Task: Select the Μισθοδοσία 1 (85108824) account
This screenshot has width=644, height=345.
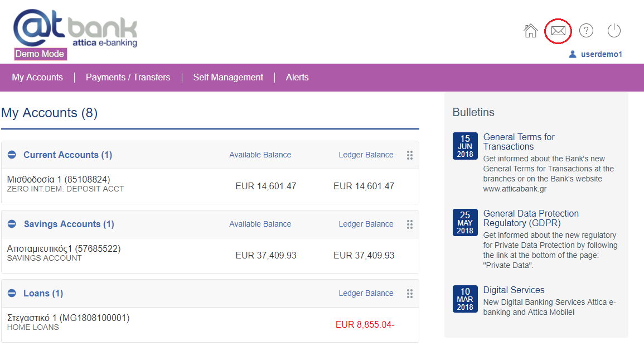Action: click(59, 179)
